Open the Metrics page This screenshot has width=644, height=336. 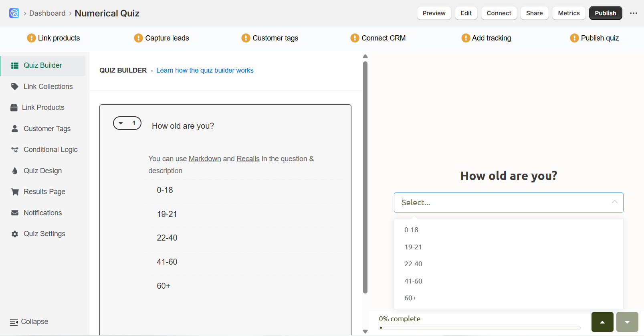click(x=569, y=13)
